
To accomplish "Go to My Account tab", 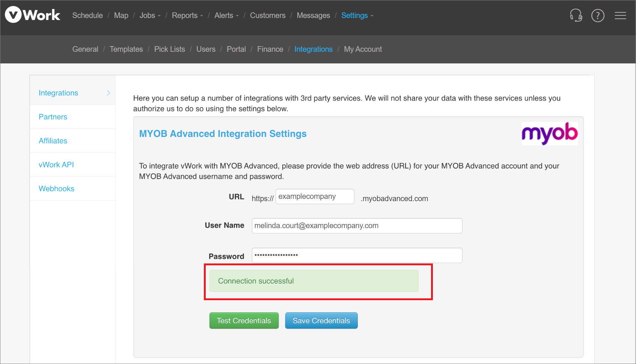I will point(363,49).
